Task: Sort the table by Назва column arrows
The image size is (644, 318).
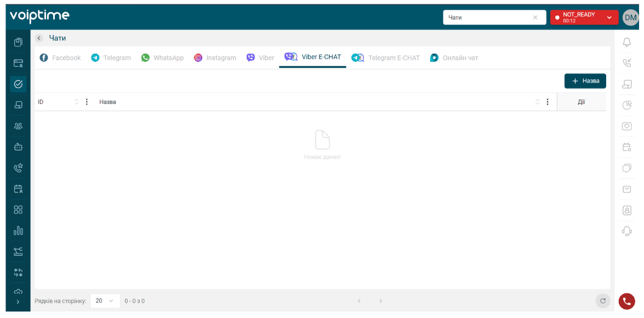Action: coord(538,102)
